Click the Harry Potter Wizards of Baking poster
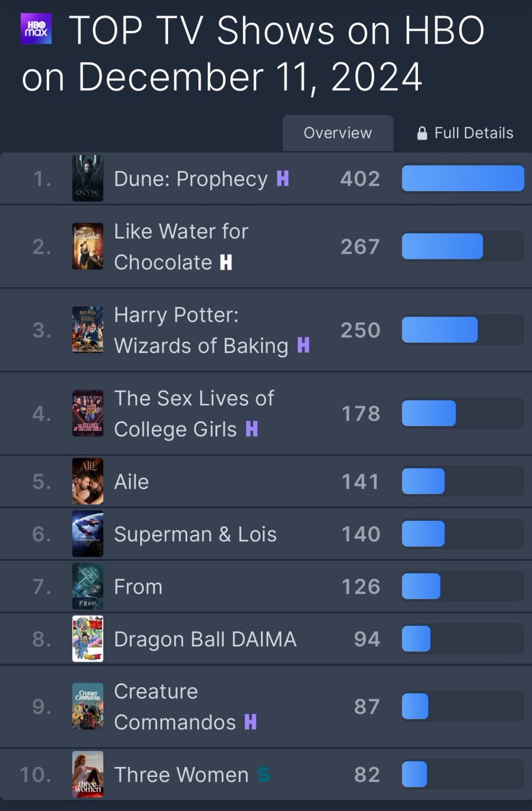The image size is (532, 811). coord(88,330)
